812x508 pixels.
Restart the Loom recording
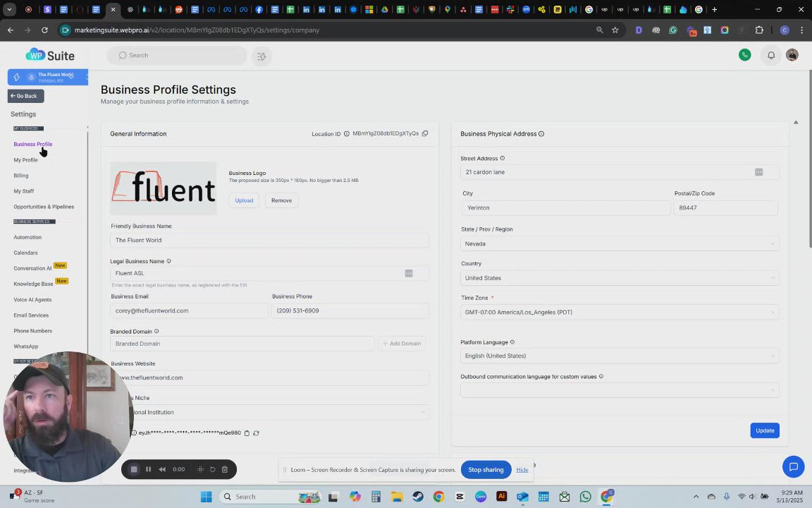[x=213, y=469]
